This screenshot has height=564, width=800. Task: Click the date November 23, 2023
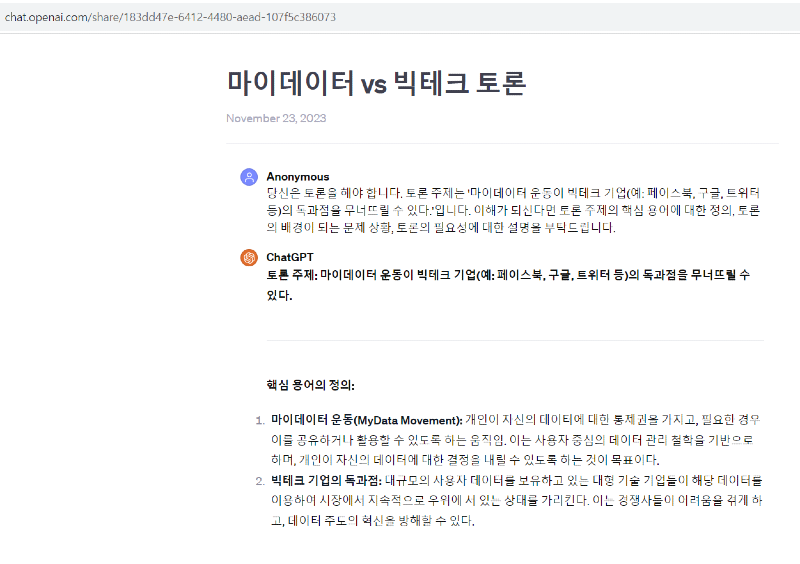[x=276, y=118]
